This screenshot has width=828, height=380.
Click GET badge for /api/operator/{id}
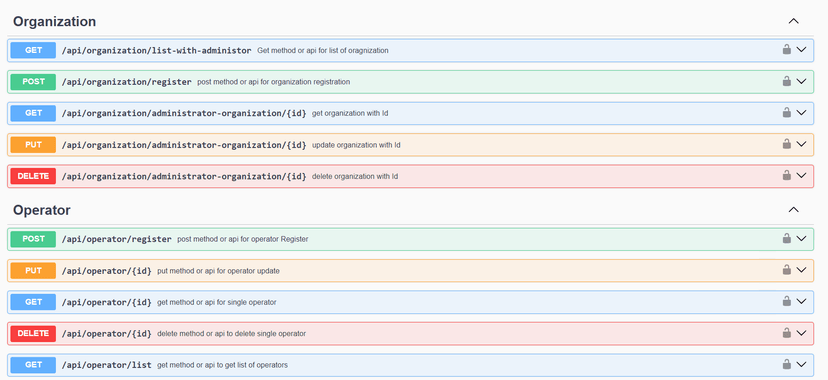(x=33, y=302)
